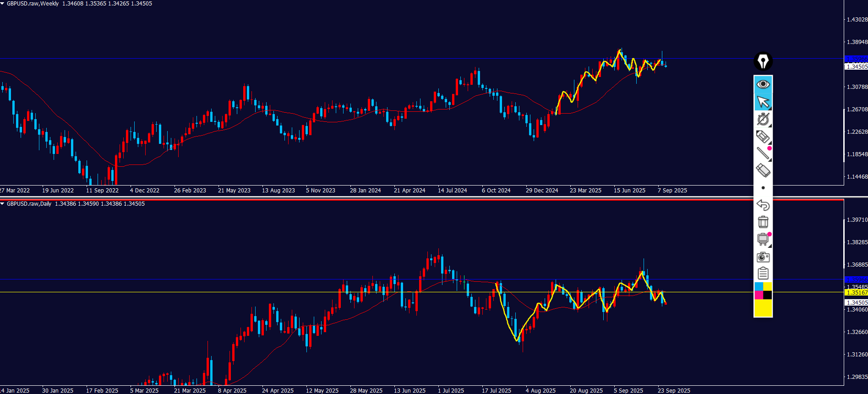The height and width of the screenshot is (394, 868).
Task: Click the large yellow current color box
Action: (x=763, y=308)
